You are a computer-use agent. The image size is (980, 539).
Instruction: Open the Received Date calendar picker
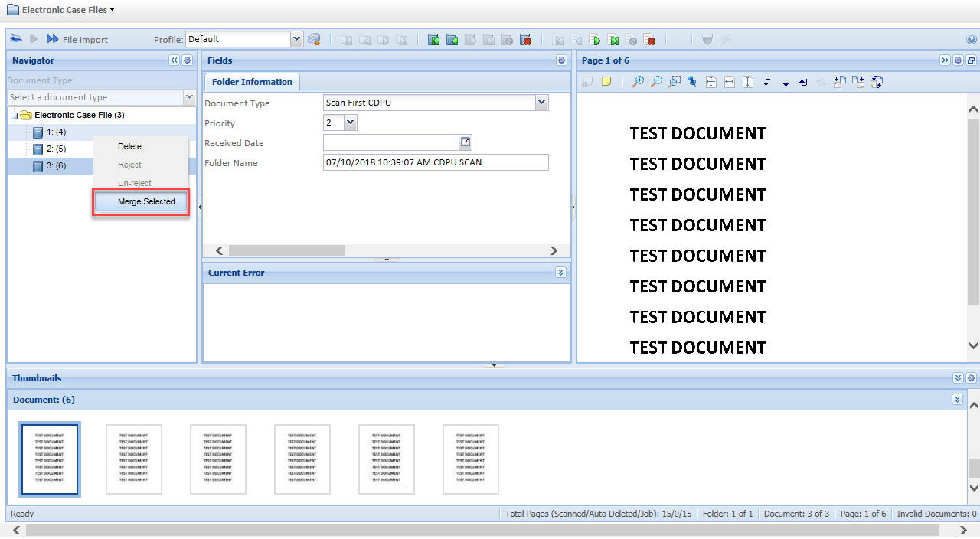[465, 142]
